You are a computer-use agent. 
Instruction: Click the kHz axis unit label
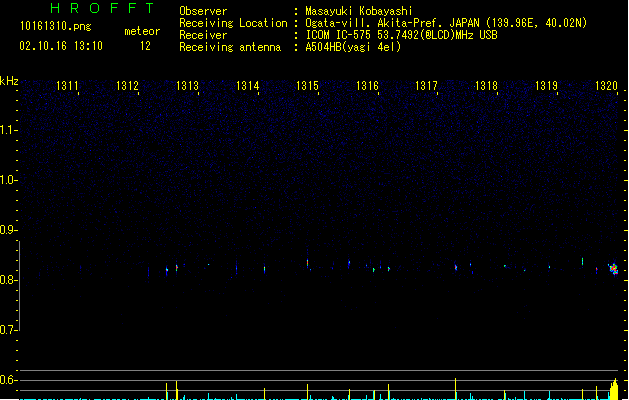[x=9, y=81]
